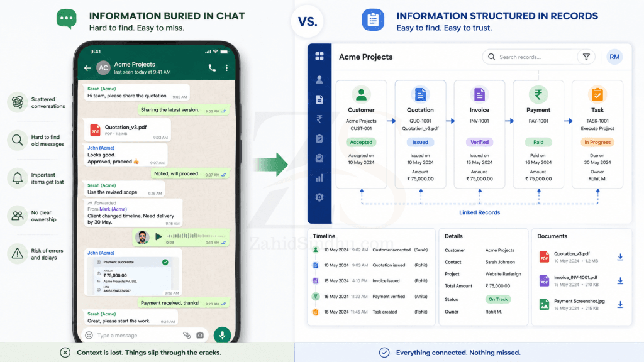Open the Task record card

(x=597, y=134)
